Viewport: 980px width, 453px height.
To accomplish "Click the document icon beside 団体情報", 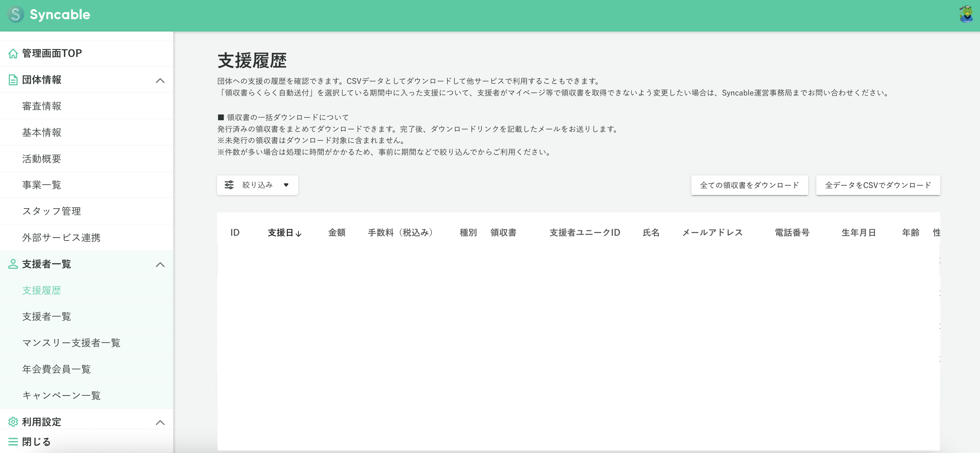I will click(x=13, y=79).
